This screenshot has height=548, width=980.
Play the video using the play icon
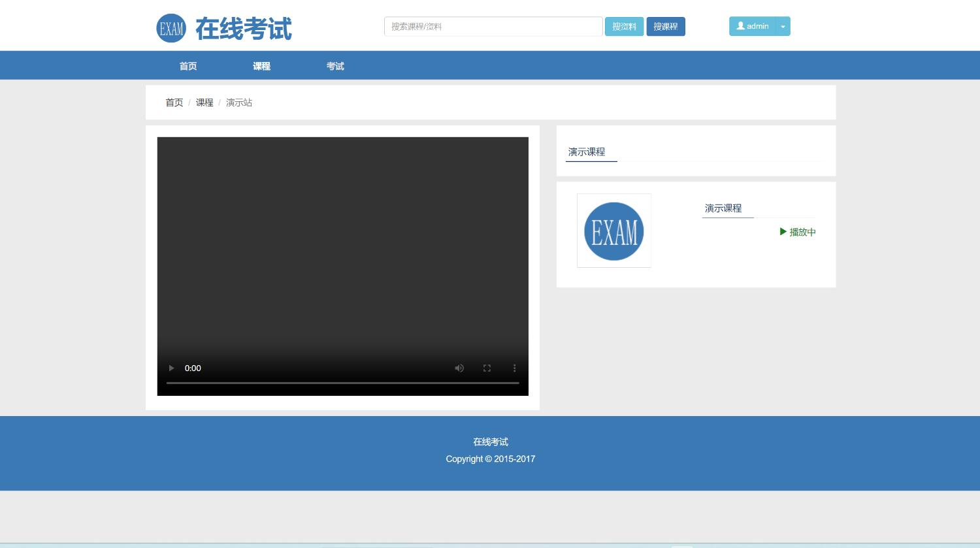click(x=171, y=368)
